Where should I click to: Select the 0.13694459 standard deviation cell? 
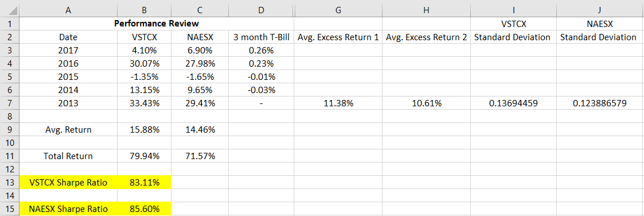513,103
